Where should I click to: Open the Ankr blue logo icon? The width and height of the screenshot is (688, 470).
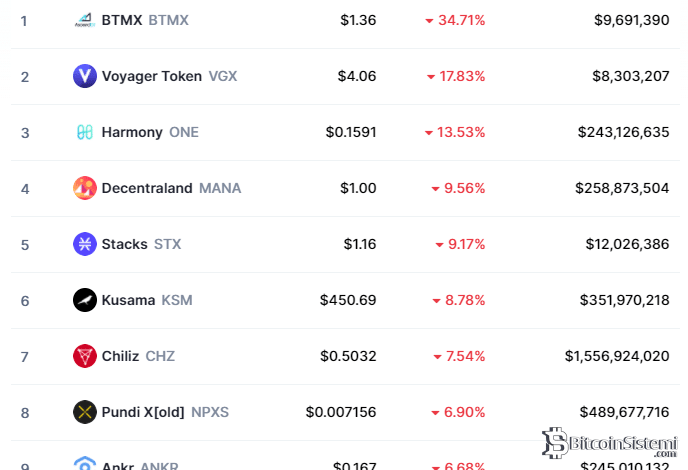click(x=85, y=463)
